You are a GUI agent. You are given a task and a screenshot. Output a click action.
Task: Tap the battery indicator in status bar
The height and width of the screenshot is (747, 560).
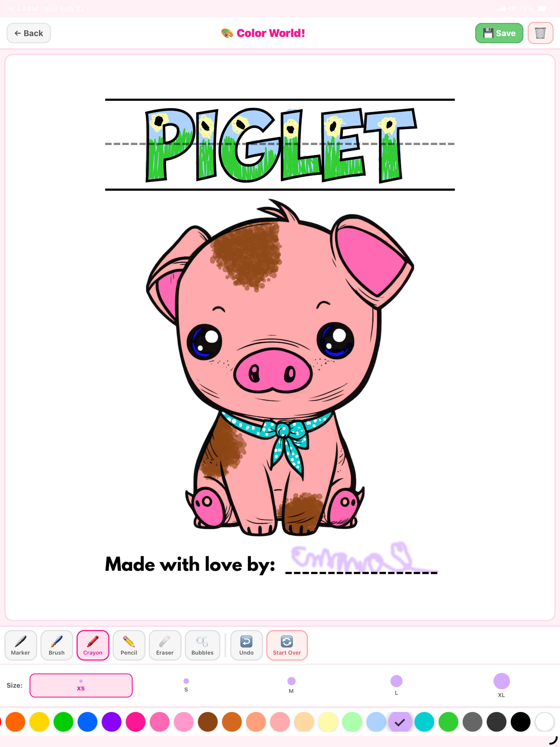coord(544,9)
